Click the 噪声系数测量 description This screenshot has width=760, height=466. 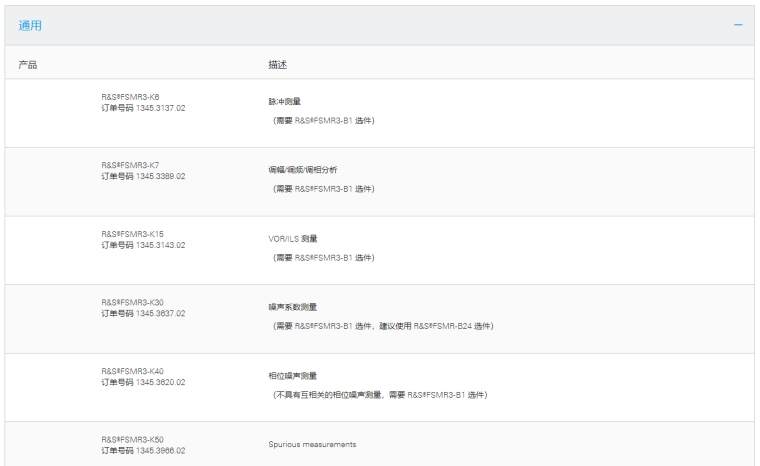[x=278, y=307]
